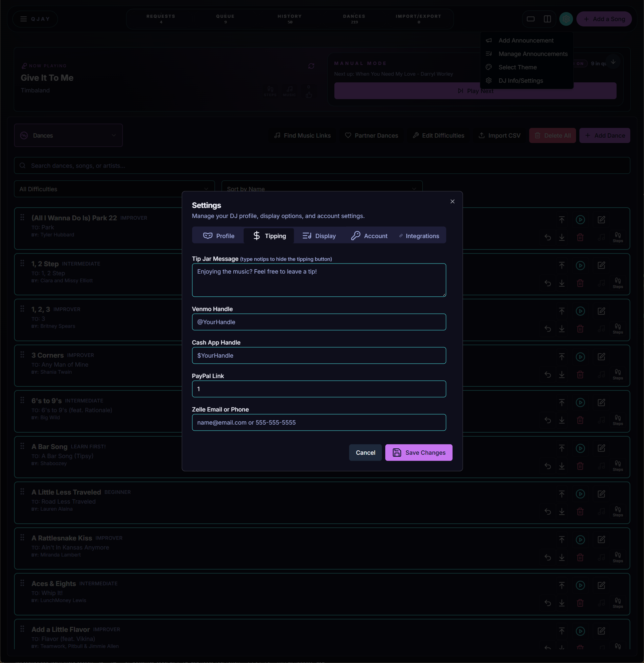The image size is (644, 663).
Task: View Steps for the "1, 2, 3" dance
Action: (618, 328)
